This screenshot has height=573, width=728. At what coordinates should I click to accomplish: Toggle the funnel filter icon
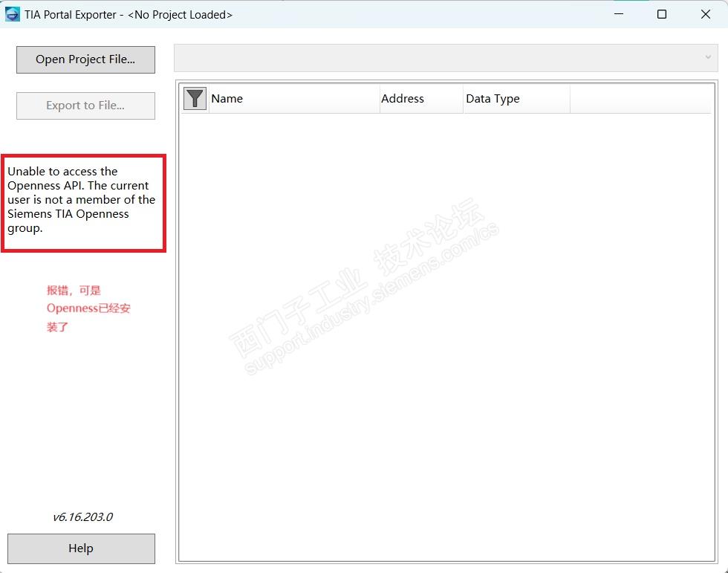tap(195, 98)
